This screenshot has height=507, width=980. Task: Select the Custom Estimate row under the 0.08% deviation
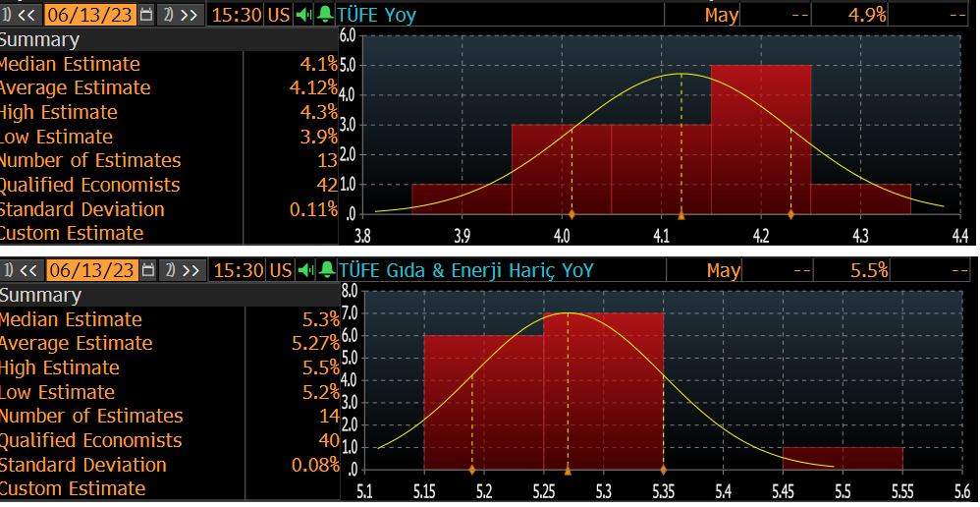pos(170,489)
